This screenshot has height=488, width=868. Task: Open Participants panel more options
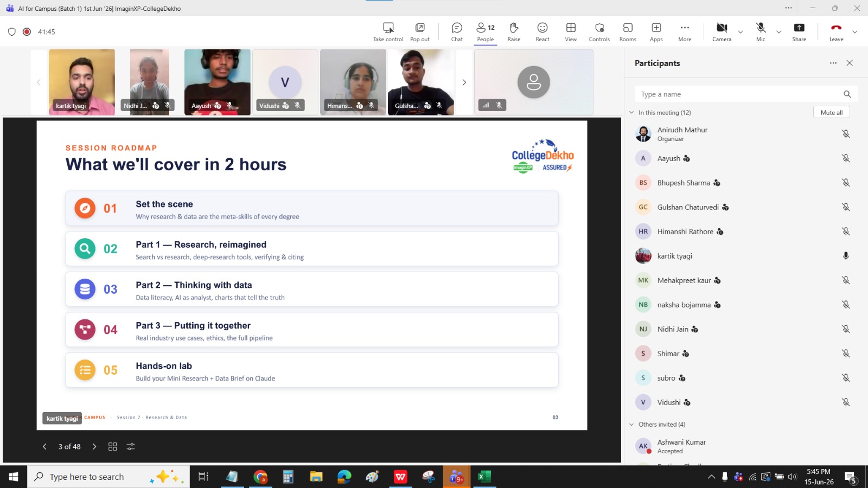(833, 63)
